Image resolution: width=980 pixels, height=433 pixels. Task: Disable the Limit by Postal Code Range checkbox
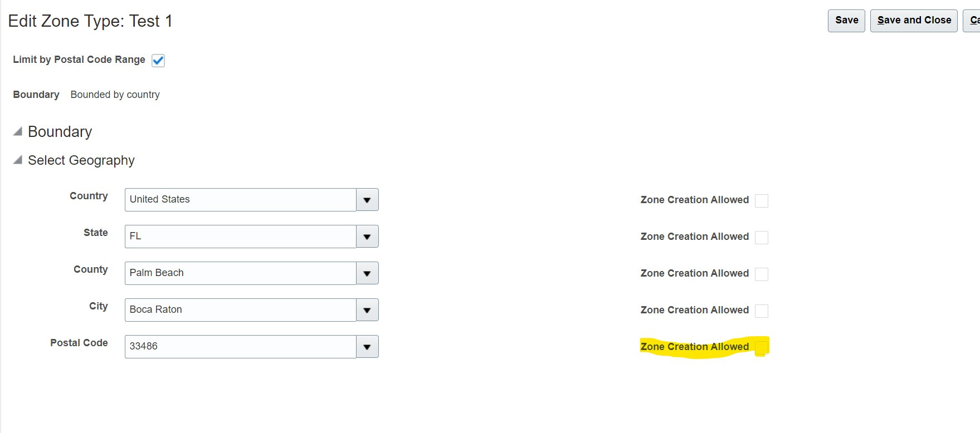coord(158,60)
